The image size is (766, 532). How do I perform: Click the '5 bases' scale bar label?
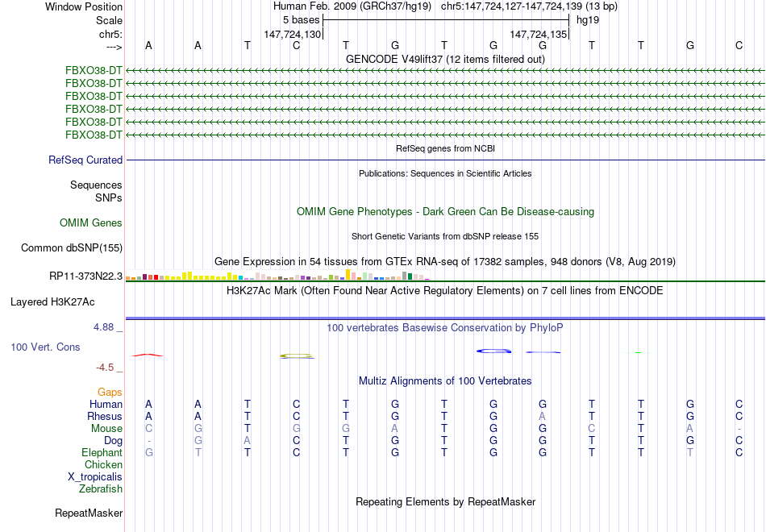pos(301,20)
